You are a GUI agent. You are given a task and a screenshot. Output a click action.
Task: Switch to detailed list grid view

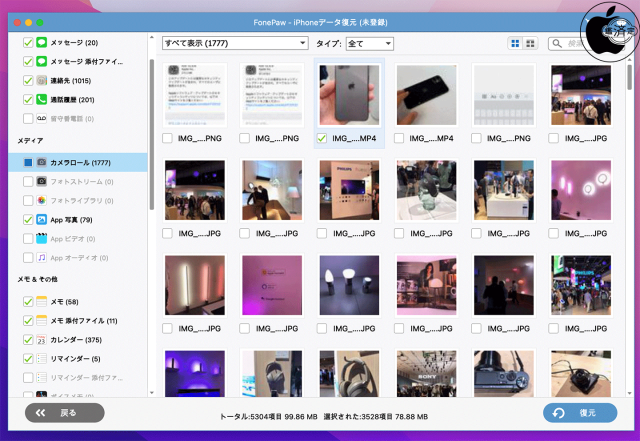click(x=530, y=43)
